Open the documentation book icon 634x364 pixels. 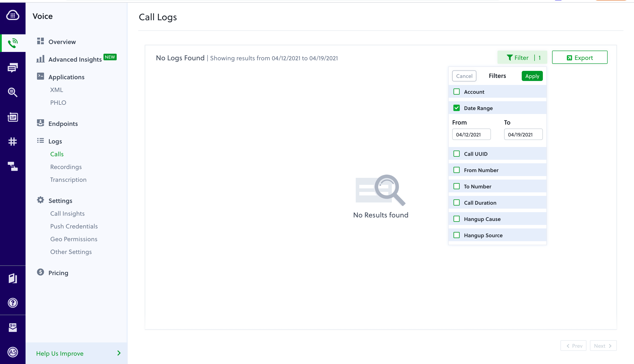(x=13, y=278)
